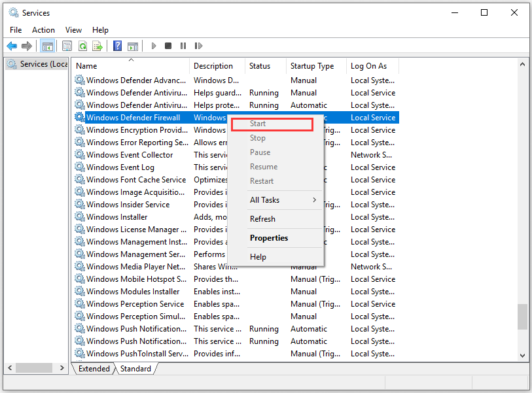This screenshot has height=393, width=532.
Task: Choose Pause in the context menu
Action: tap(275, 152)
